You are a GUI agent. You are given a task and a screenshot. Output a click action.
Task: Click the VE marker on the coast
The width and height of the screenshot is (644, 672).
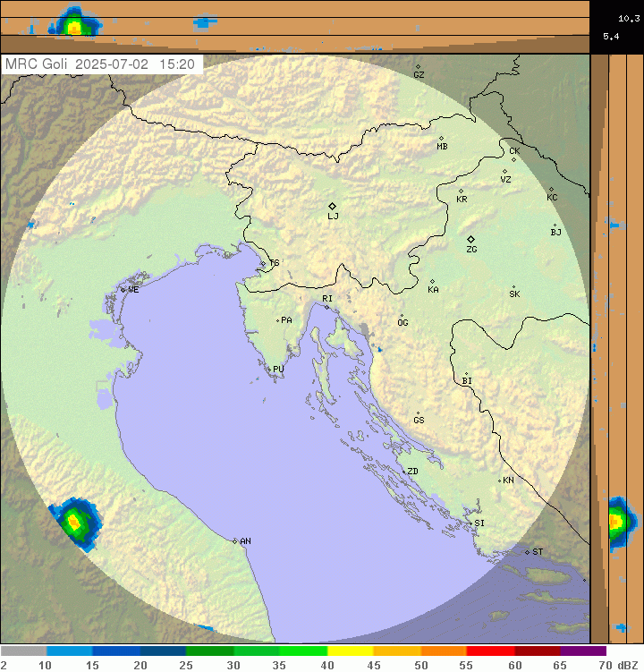click(123, 290)
